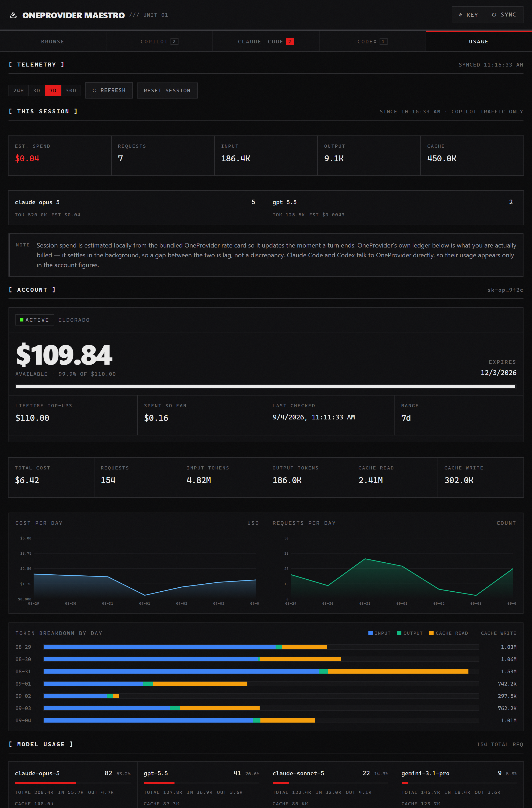The image size is (532, 808).
Task: Click the OneProvider Maestro logo icon
Action: [x=13, y=15]
